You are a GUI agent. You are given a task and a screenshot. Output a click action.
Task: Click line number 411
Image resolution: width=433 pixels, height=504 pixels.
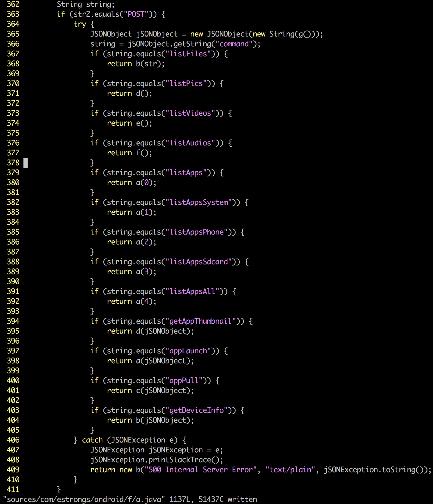coord(13,489)
